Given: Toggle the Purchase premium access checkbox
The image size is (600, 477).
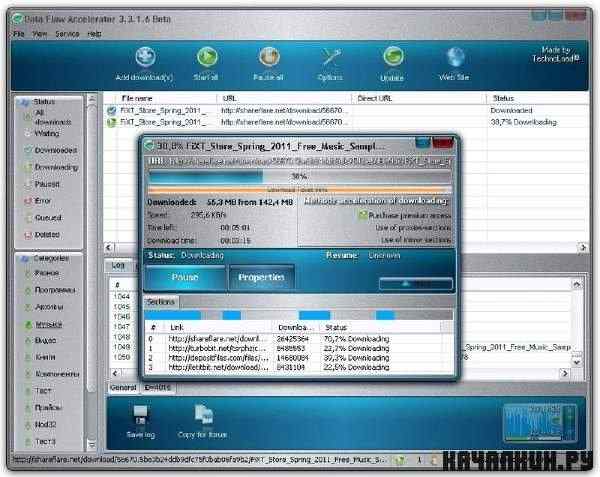Looking at the screenshot, I should pos(362,215).
